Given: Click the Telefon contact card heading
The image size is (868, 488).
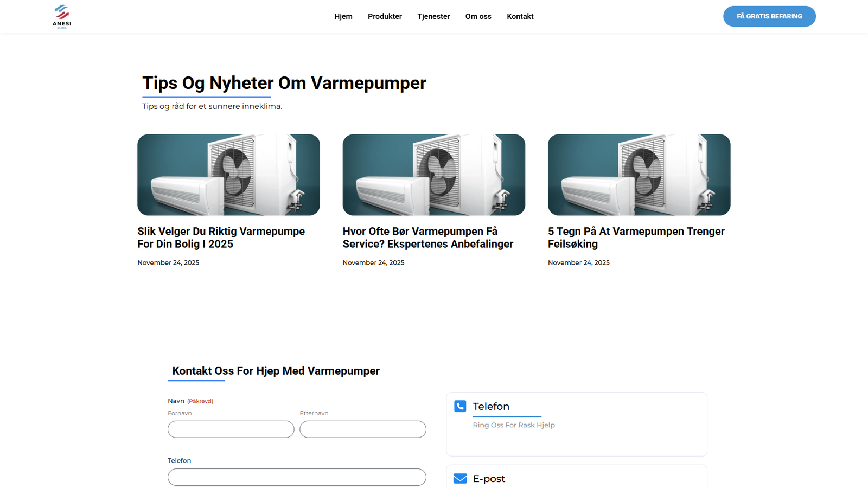Looking at the screenshot, I should coord(491,407).
